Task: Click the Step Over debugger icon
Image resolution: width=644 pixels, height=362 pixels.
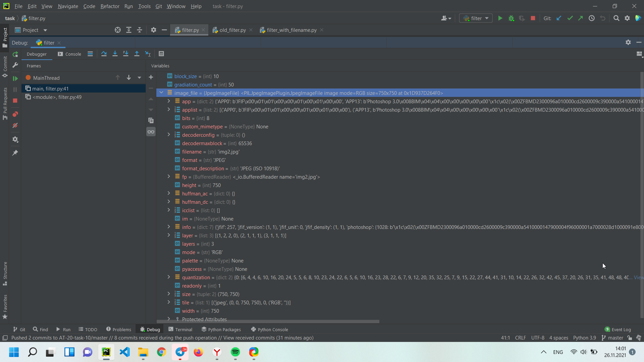Action: tap(104, 54)
